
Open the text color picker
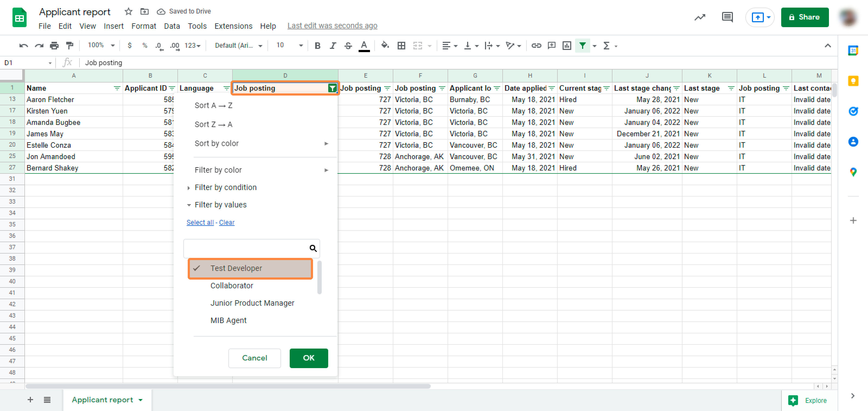(363, 46)
